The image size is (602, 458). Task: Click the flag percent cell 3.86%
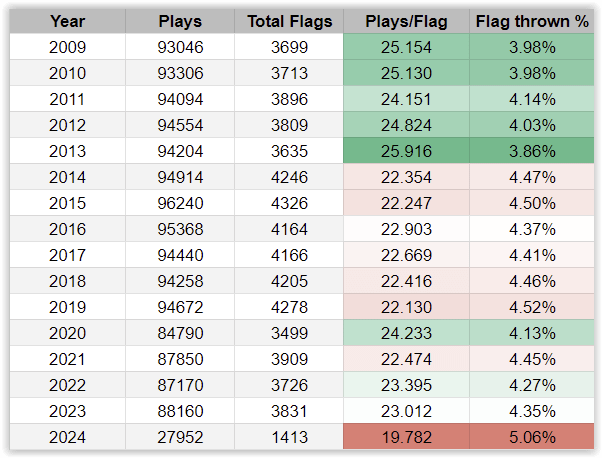point(532,151)
